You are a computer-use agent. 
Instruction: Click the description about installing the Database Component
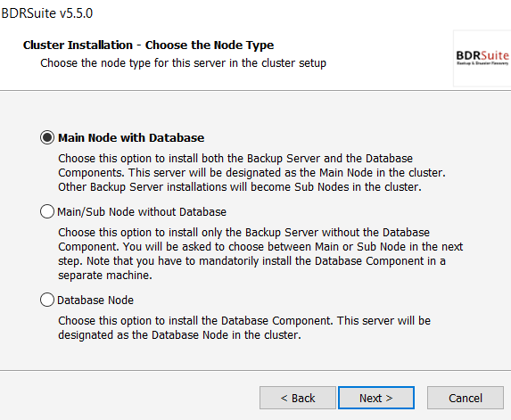tap(244, 321)
